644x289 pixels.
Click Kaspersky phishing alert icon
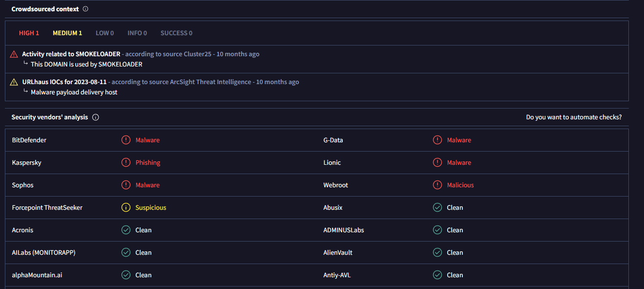click(x=126, y=162)
